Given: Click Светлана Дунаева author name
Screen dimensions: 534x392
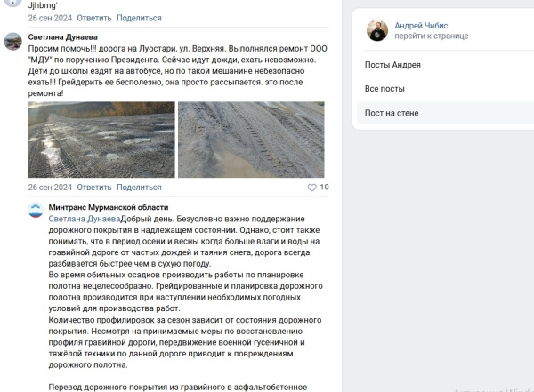Looking at the screenshot, I should pos(62,37).
